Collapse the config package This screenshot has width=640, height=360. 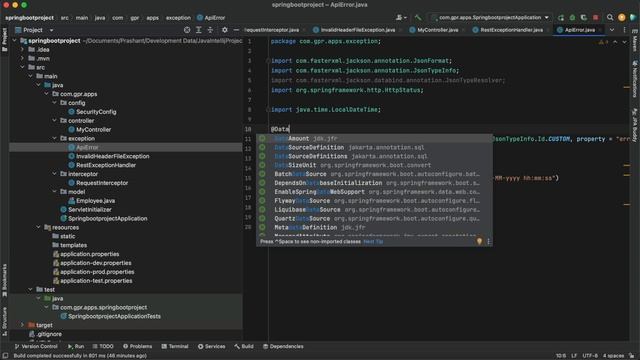coord(54,103)
